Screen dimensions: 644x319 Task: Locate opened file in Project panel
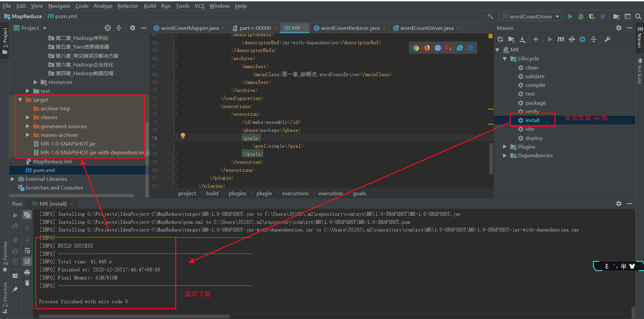[108, 28]
